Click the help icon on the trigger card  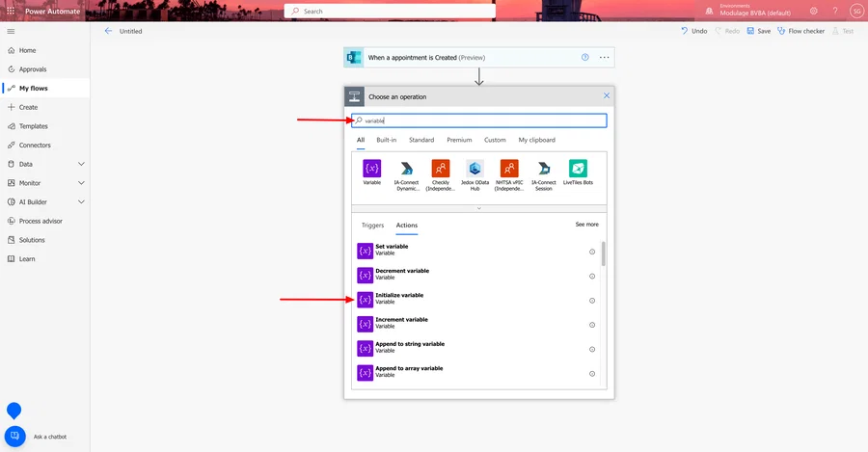(x=585, y=57)
